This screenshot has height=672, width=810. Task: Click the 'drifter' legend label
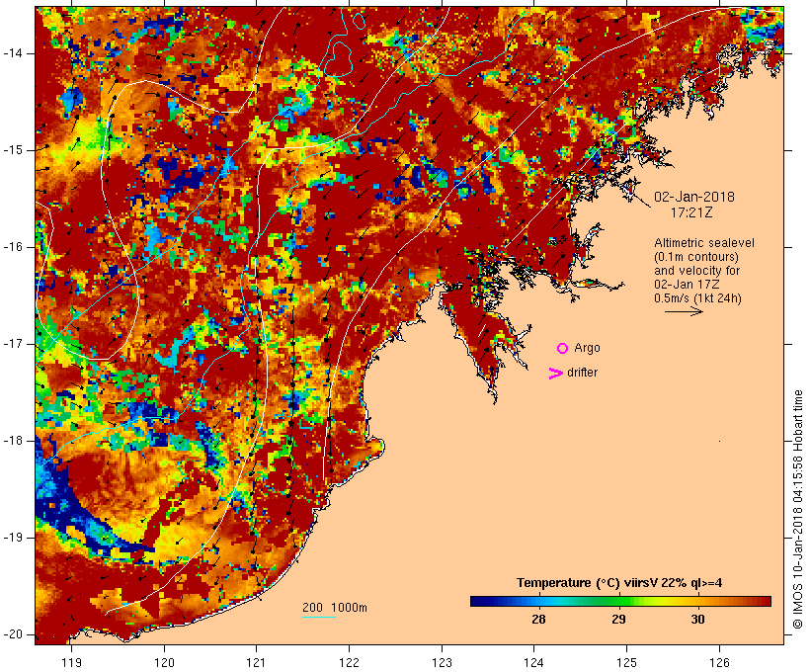[x=582, y=373]
